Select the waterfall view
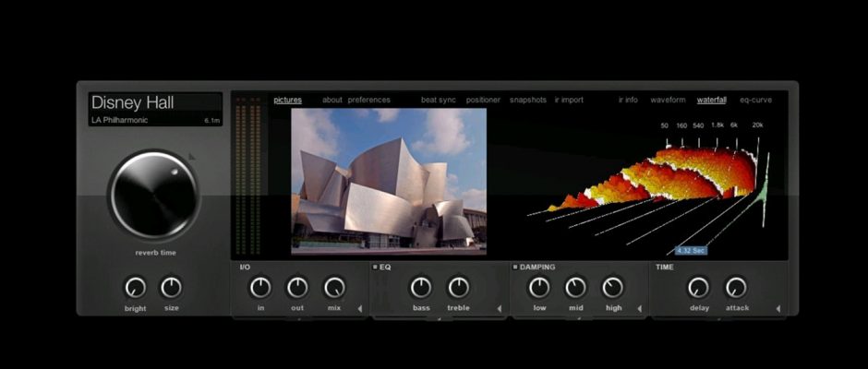 tap(712, 101)
